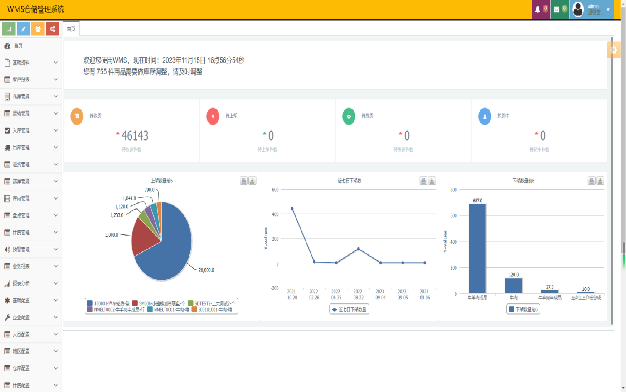
Task: Open the dashboard home item in sidebar
Action: coord(31,46)
